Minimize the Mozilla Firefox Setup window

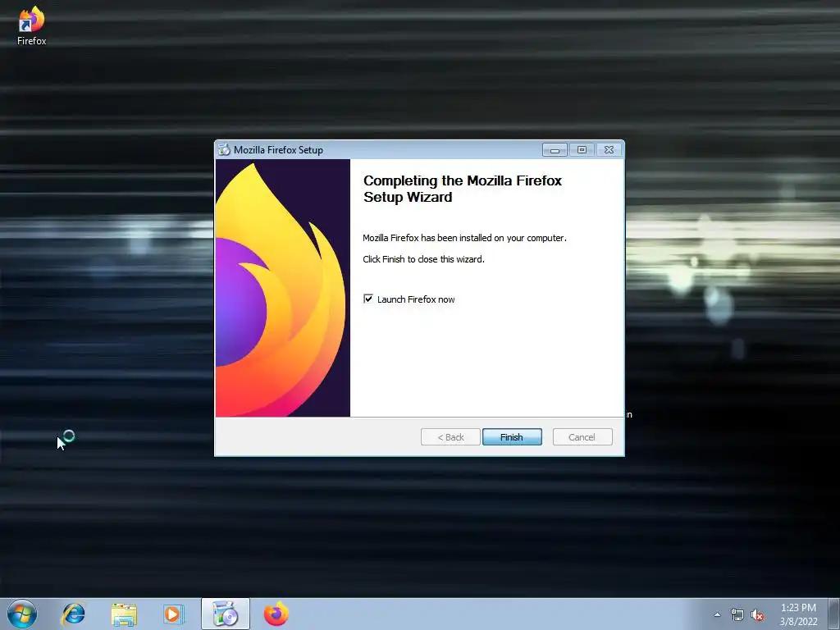point(555,150)
